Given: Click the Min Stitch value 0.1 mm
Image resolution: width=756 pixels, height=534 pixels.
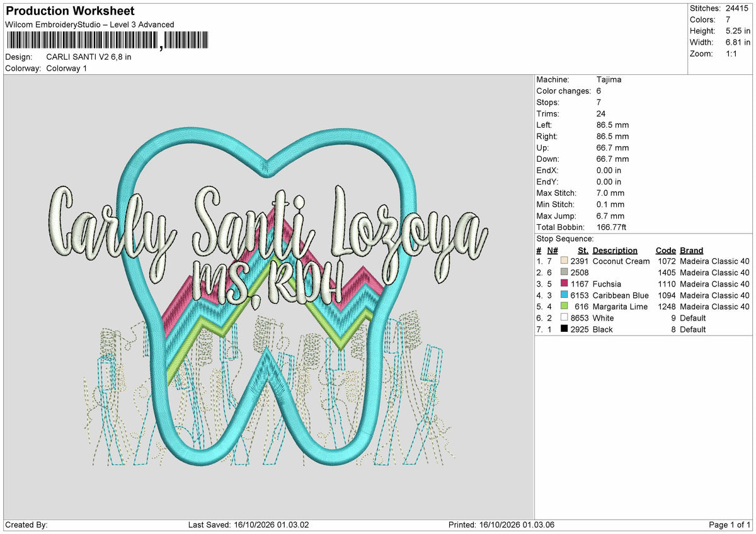Looking at the screenshot, I should (x=610, y=204).
